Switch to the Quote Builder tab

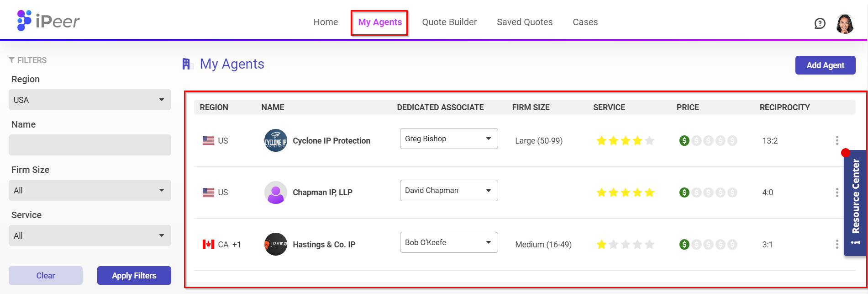click(449, 22)
